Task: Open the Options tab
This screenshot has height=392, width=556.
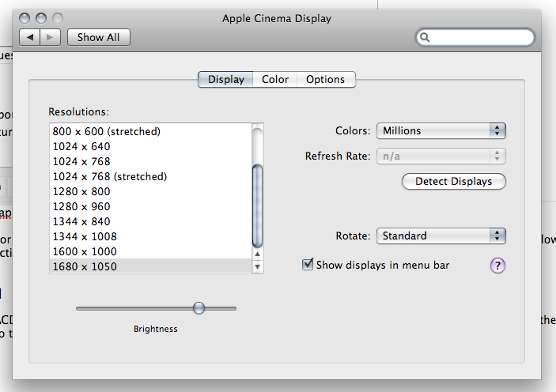Action: pos(326,79)
